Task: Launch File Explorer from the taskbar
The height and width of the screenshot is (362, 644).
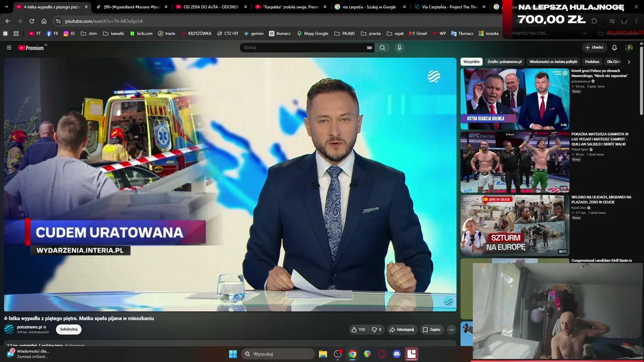Action: [323, 354]
